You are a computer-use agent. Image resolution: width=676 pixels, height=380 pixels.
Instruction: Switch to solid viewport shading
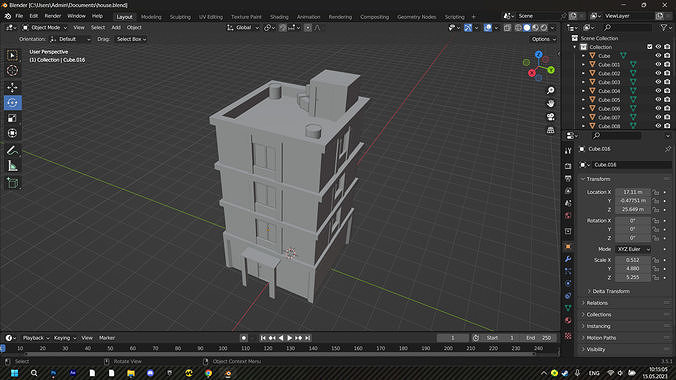point(527,28)
